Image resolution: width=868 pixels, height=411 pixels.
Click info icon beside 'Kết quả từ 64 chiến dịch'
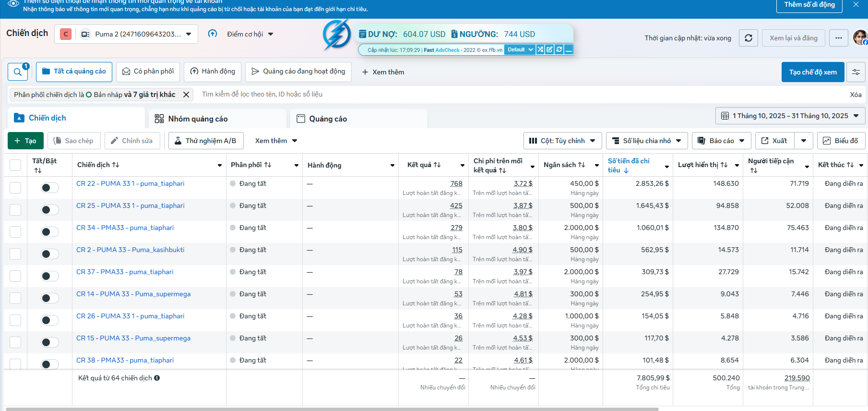tap(157, 378)
